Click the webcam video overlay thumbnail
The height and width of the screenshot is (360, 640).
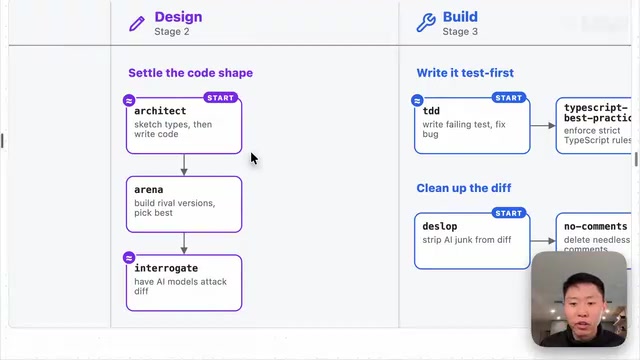pyautogui.click(x=579, y=299)
